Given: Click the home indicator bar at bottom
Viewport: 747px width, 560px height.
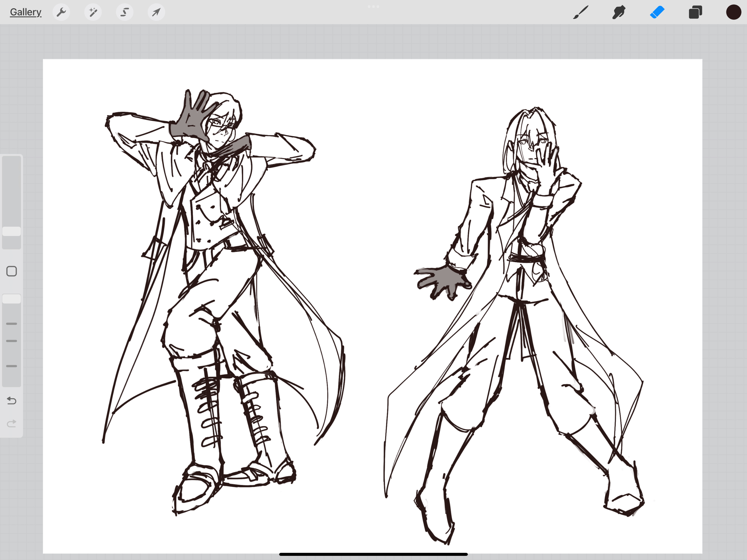Looking at the screenshot, I should (x=373, y=554).
